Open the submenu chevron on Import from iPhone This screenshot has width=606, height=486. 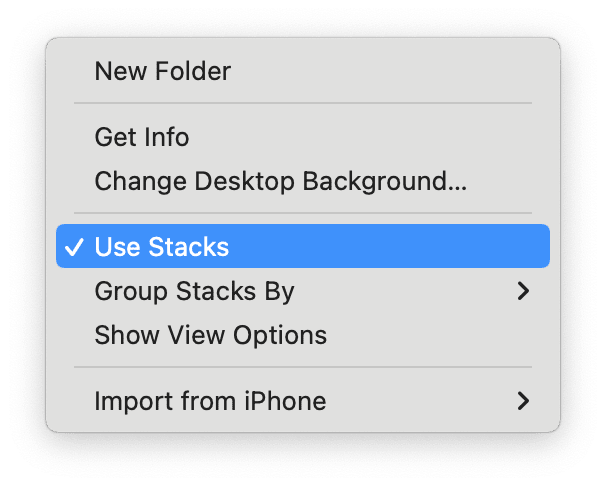[x=522, y=401]
